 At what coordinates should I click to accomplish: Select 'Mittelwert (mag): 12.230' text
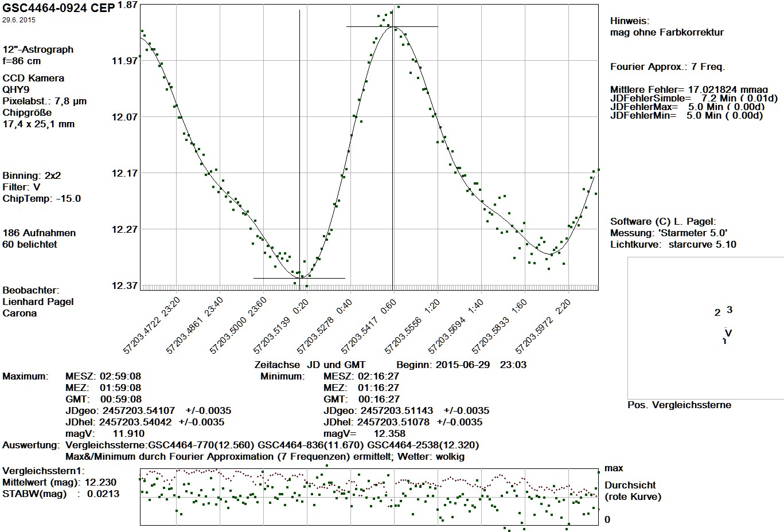[60, 482]
